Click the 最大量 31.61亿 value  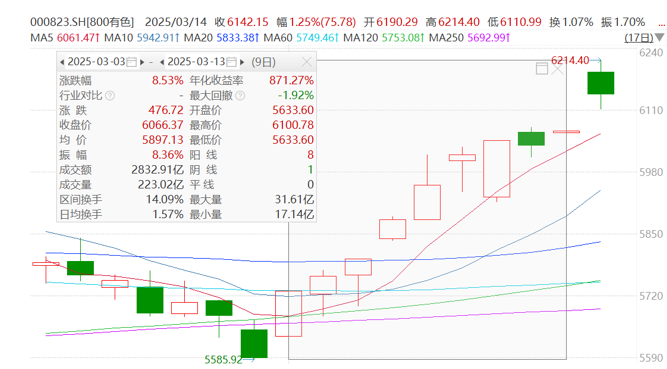pyautogui.click(x=294, y=200)
